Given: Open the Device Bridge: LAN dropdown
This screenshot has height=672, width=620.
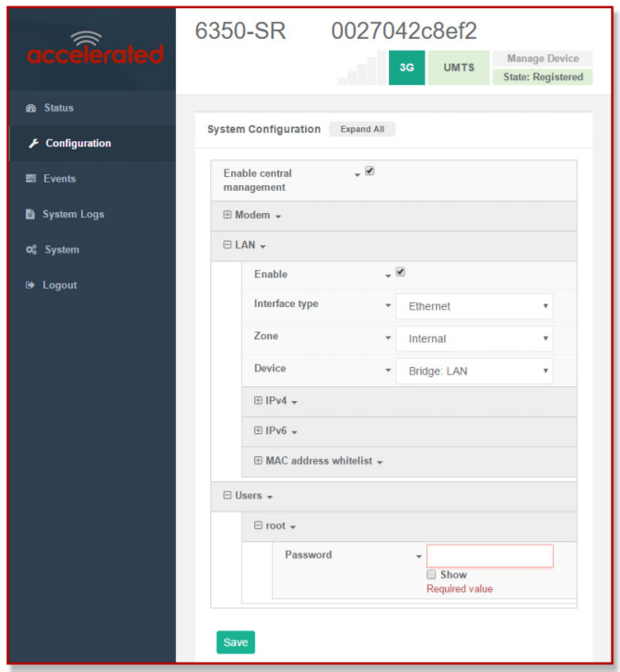Looking at the screenshot, I should click(474, 372).
